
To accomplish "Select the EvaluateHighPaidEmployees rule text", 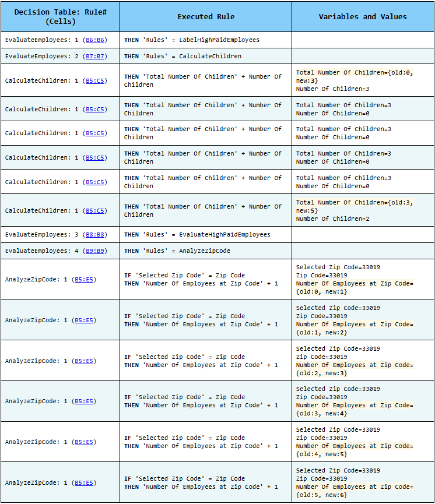I will click(x=224, y=235).
